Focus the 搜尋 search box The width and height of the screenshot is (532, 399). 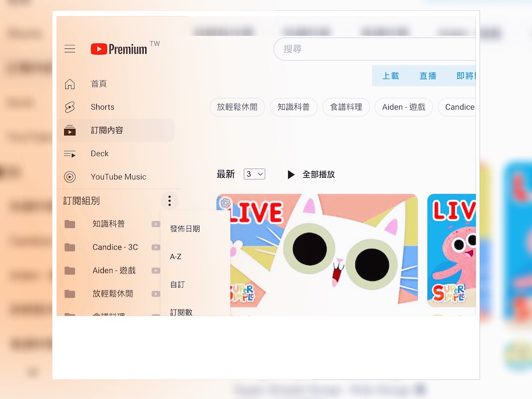pyautogui.click(x=375, y=49)
